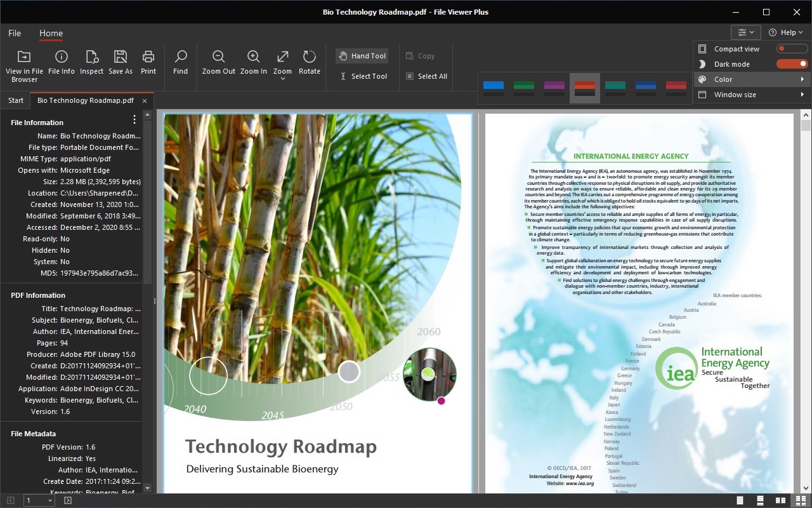
Task: Click the info panel scrollbar down arrow
Action: [x=148, y=488]
